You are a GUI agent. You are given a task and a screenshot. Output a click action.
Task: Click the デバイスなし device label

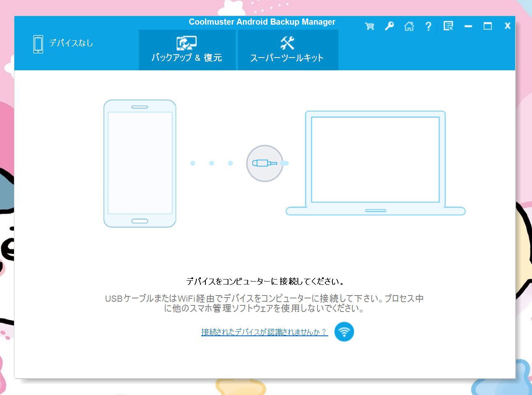click(x=71, y=43)
